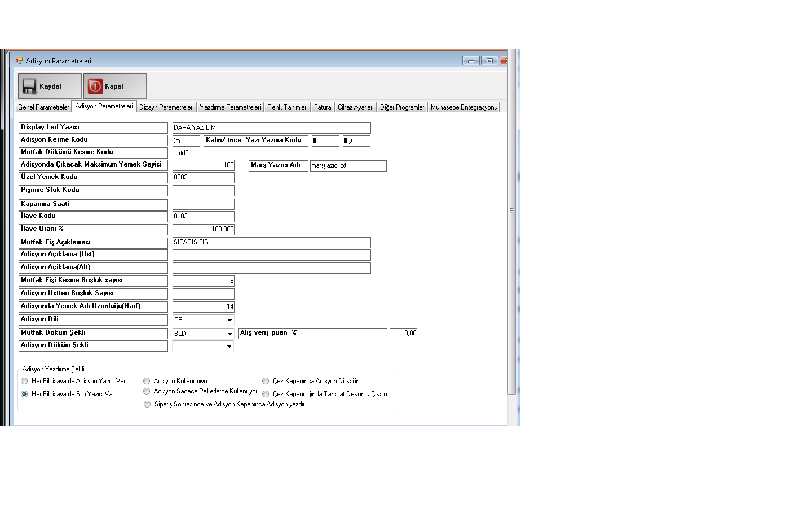The width and height of the screenshot is (812, 508).
Task: Open the Renk Tanımları tab
Action: pos(288,107)
